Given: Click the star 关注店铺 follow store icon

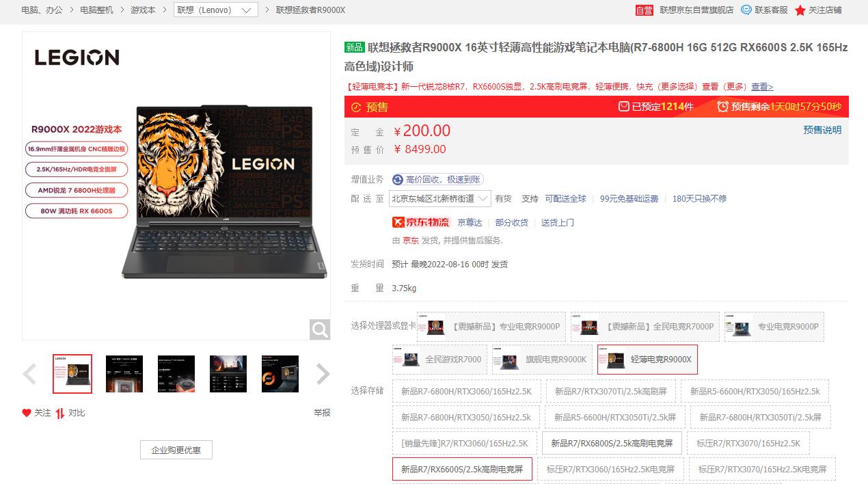Looking at the screenshot, I should coord(800,10).
